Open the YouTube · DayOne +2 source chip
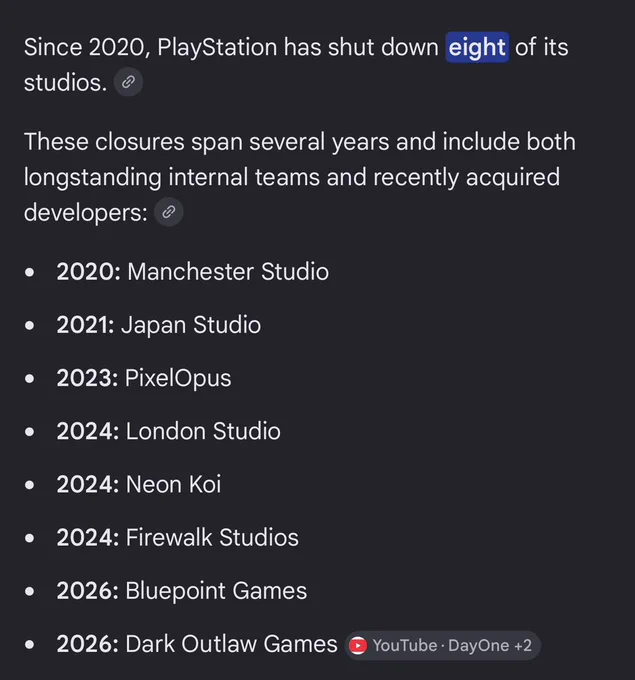This screenshot has height=680, width=635. (x=442, y=645)
